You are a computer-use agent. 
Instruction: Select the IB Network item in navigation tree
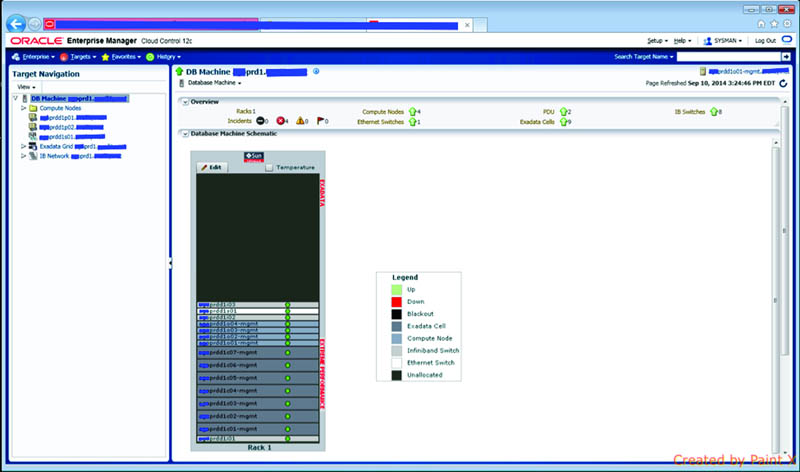80,156
